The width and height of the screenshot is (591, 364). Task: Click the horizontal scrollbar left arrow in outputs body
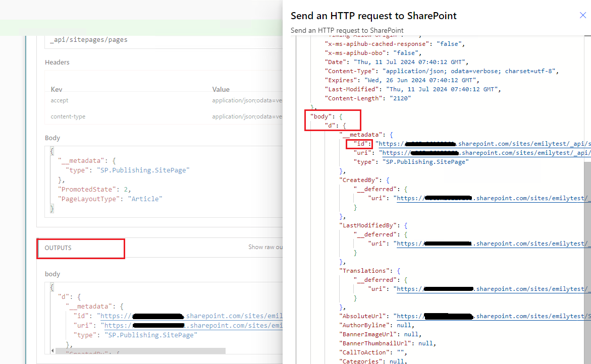click(52, 351)
